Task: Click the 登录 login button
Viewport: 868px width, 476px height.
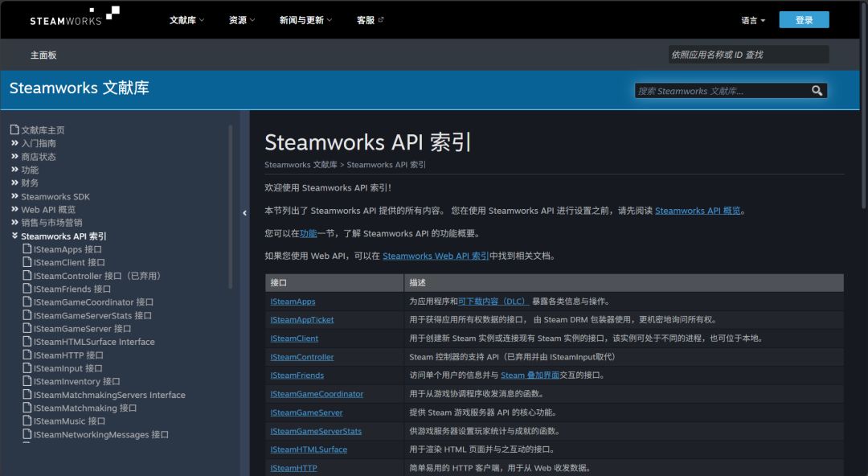Action: coord(804,20)
